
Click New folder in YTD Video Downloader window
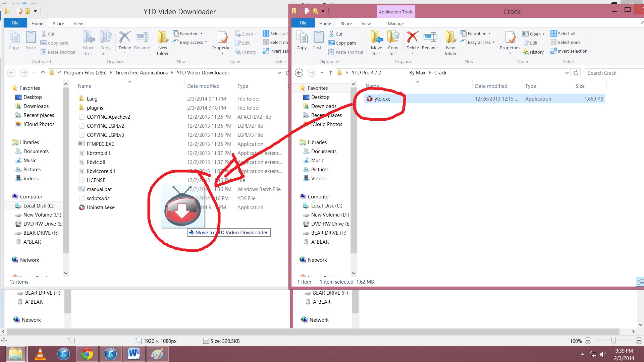163,43
